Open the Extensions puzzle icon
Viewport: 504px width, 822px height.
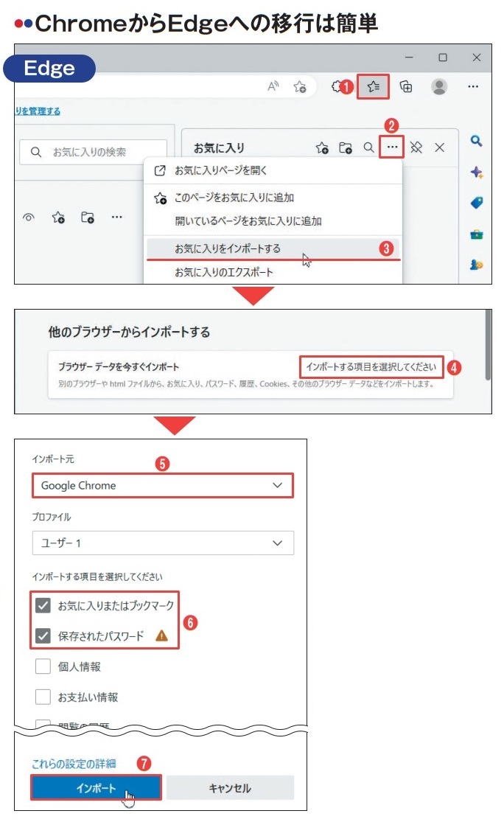[x=337, y=86]
